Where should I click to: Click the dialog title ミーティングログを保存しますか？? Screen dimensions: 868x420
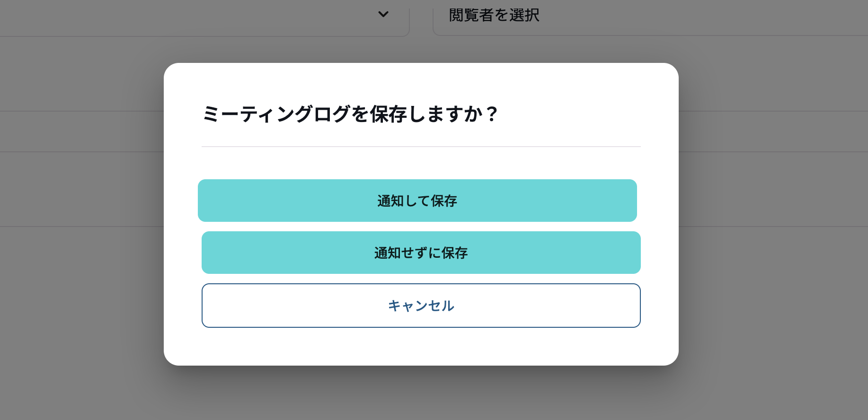click(351, 113)
